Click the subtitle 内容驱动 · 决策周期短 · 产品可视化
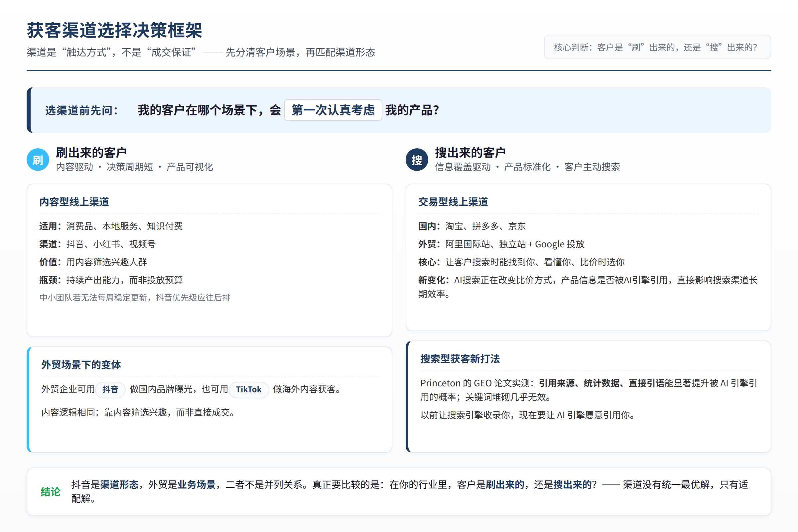This screenshot has width=798, height=532. click(134, 167)
